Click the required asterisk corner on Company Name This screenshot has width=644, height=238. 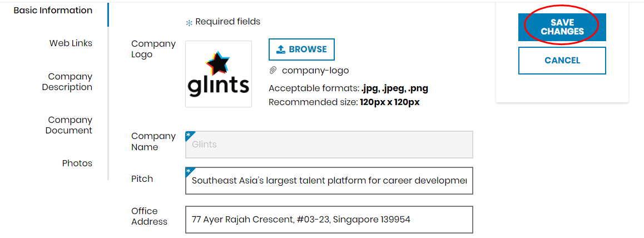tap(190, 136)
